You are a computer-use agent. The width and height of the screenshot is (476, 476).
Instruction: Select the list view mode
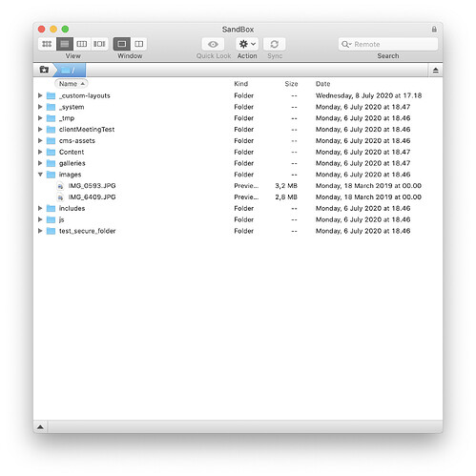pyautogui.click(x=65, y=44)
